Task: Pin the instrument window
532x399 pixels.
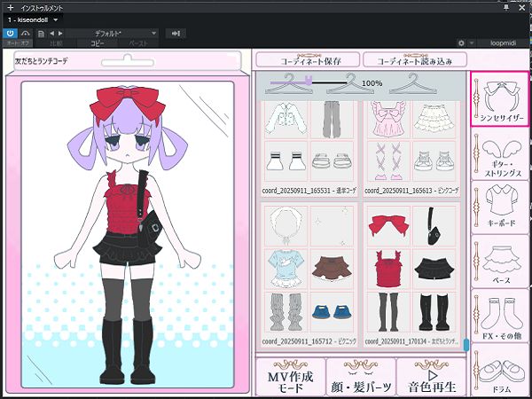Action: coord(506,7)
